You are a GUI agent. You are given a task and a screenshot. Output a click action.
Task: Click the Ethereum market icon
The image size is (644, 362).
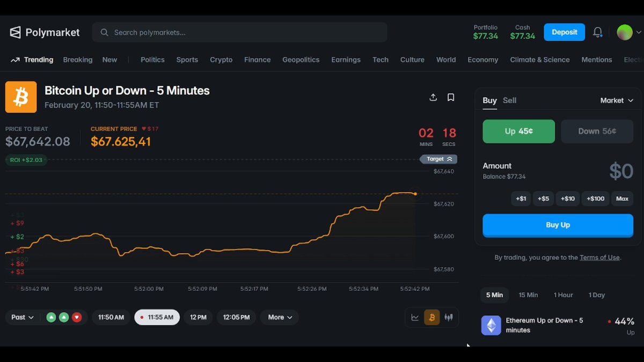[x=491, y=325]
